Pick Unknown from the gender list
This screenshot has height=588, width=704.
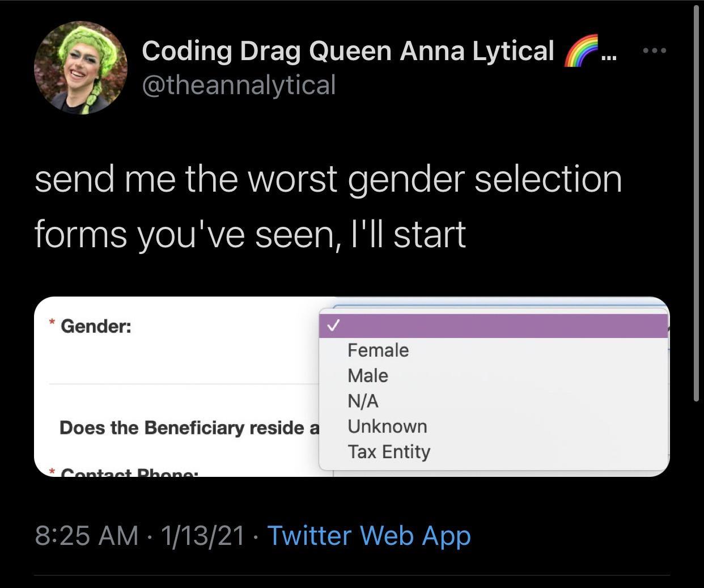tap(387, 426)
